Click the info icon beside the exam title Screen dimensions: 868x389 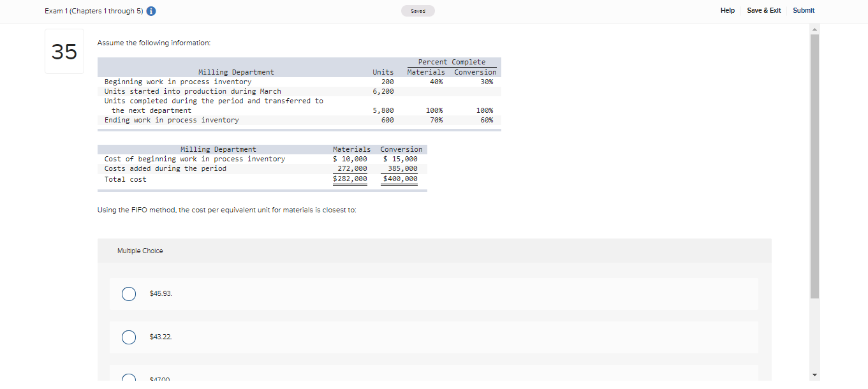(x=151, y=11)
